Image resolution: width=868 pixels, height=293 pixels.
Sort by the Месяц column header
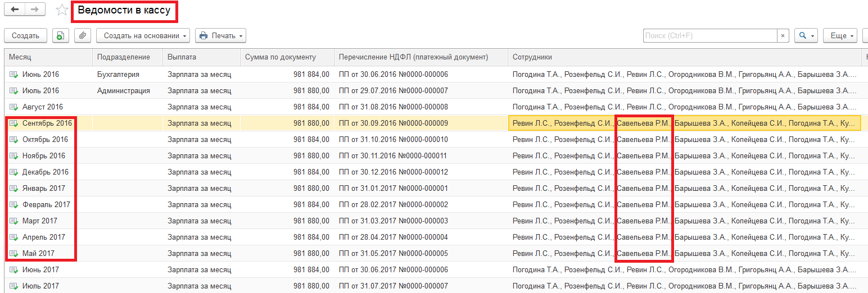pyautogui.click(x=48, y=57)
